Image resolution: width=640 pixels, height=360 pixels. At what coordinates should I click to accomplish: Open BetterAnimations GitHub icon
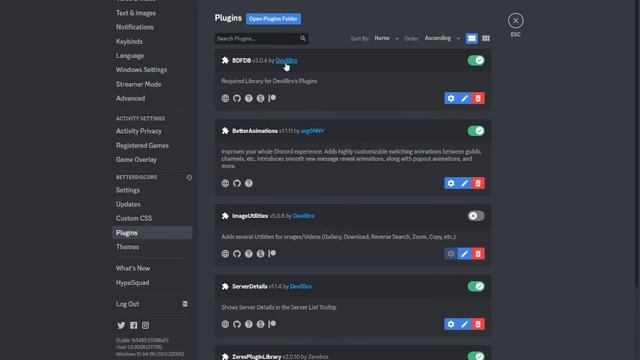click(237, 183)
